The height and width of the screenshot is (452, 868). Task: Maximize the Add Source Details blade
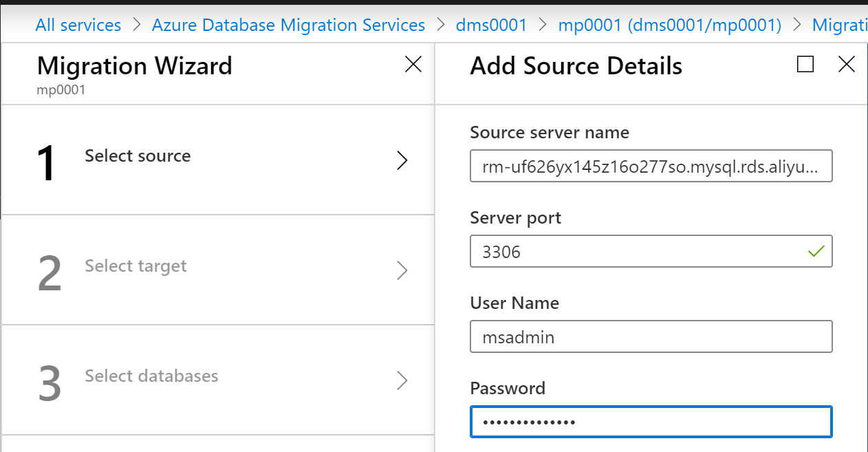(x=805, y=65)
